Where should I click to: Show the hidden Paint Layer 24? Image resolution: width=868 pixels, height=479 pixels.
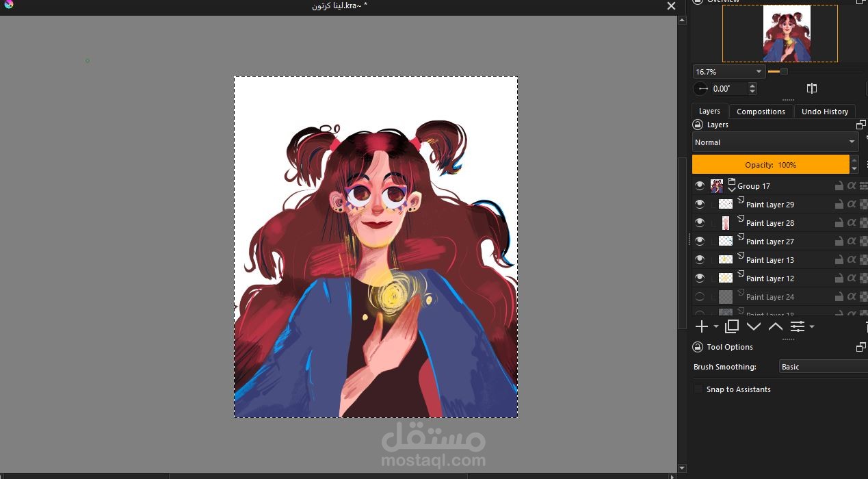(699, 297)
